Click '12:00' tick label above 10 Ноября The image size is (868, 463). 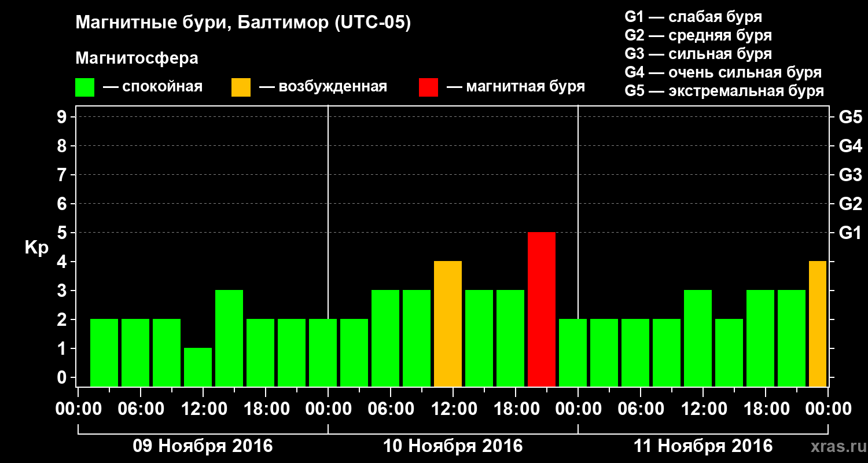pos(453,409)
